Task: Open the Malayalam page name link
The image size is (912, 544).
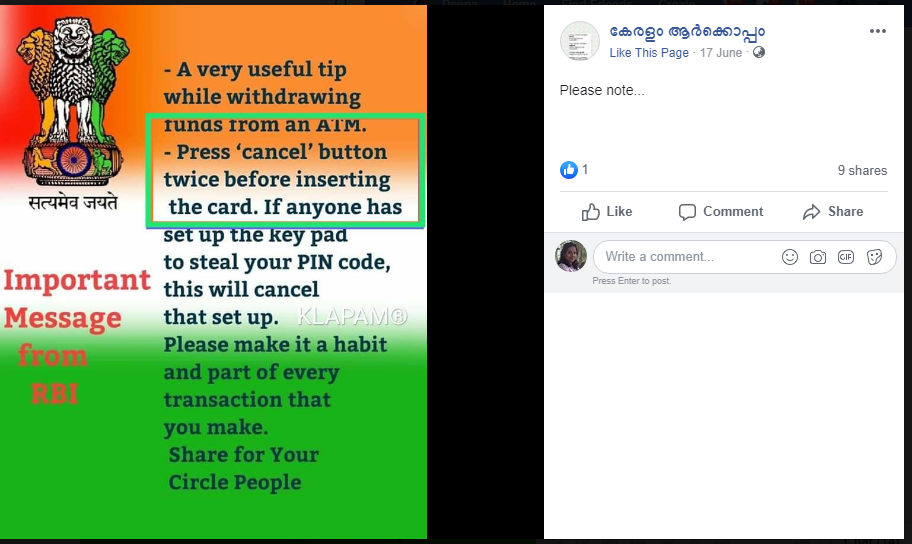Action: 687,33
